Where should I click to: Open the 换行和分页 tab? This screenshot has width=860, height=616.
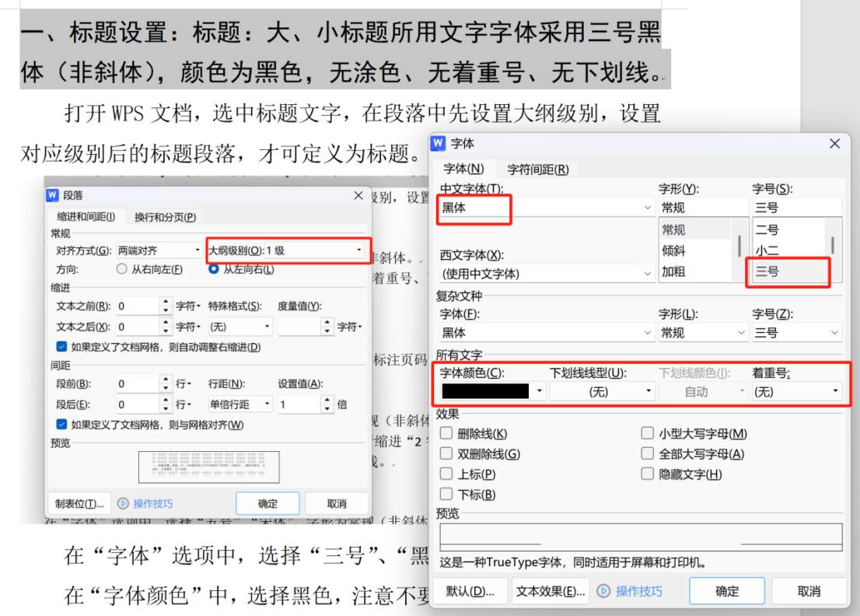(x=165, y=217)
